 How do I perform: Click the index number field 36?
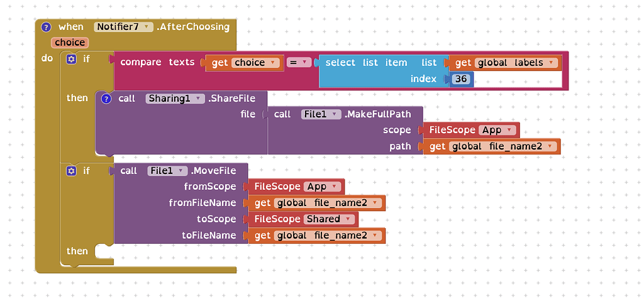[461, 79]
